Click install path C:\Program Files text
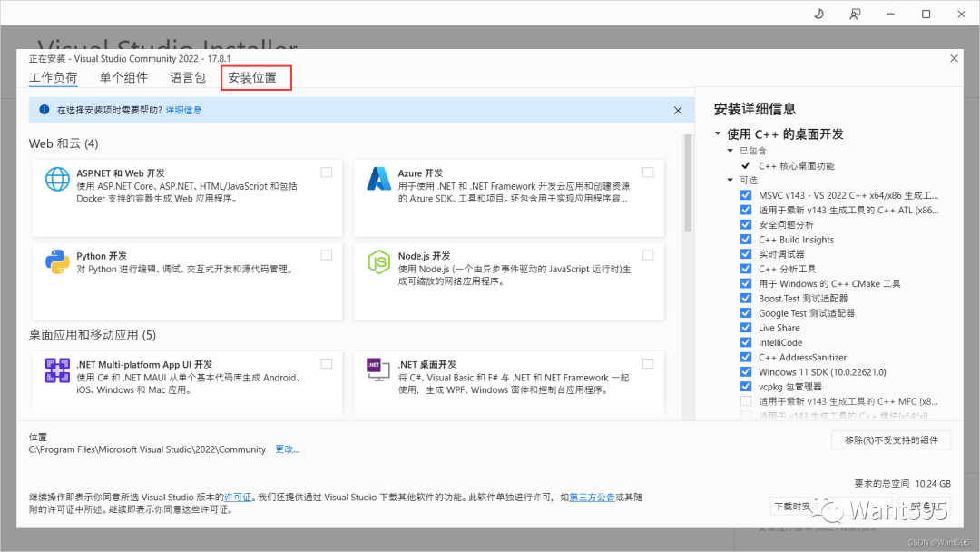Image resolution: width=980 pixels, height=552 pixels. pyautogui.click(x=147, y=449)
